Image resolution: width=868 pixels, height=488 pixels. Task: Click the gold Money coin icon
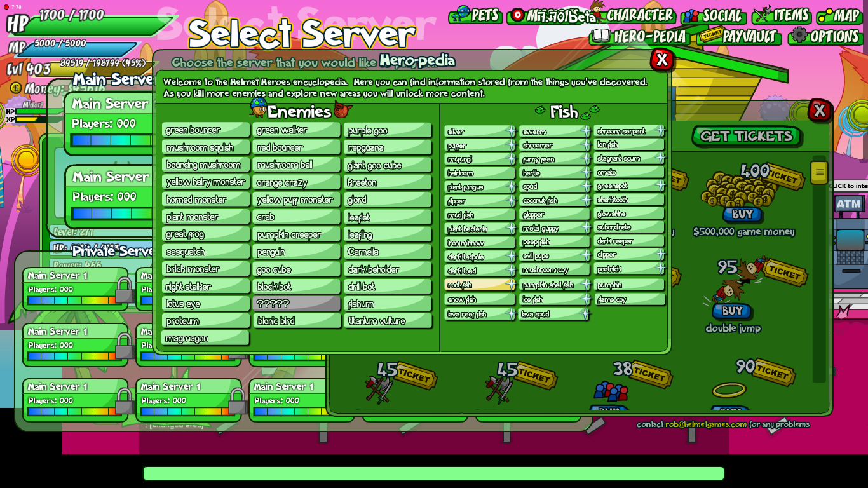(x=16, y=88)
